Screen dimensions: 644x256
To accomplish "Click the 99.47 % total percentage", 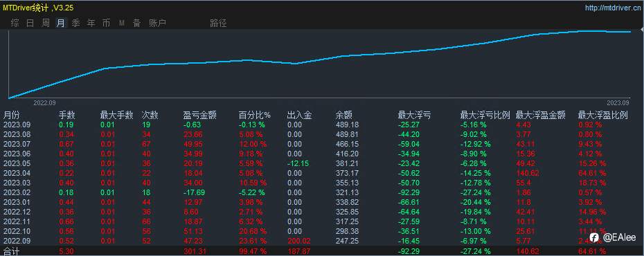I will [253, 251].
